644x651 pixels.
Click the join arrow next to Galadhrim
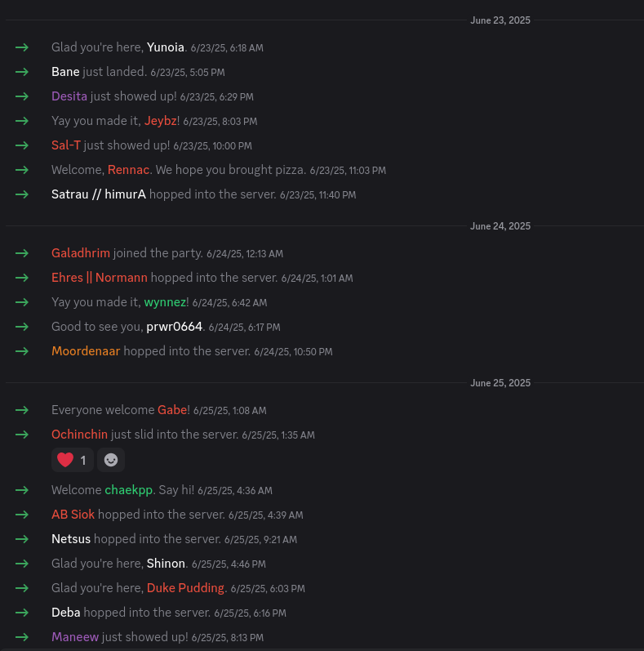(22, 253)
